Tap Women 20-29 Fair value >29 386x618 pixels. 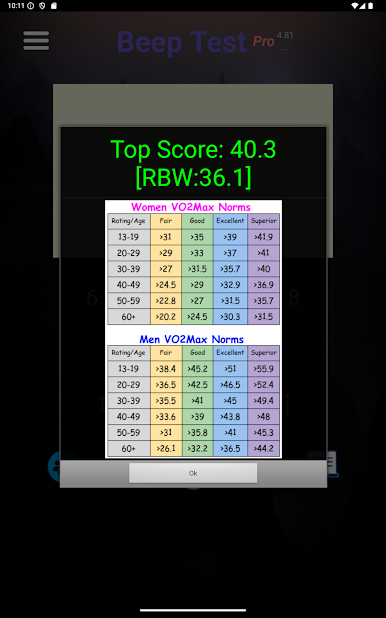[x=166, y=253]
